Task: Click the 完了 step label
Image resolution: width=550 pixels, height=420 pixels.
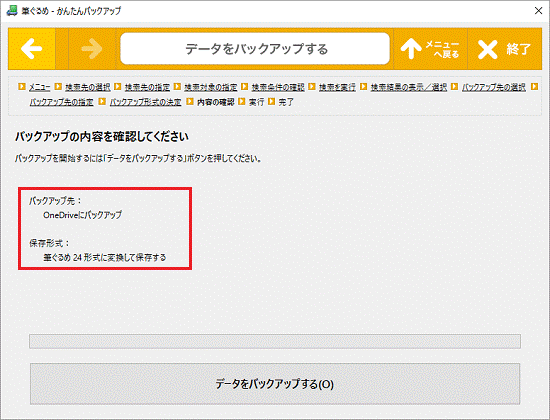Action: [x=286, y=102]
